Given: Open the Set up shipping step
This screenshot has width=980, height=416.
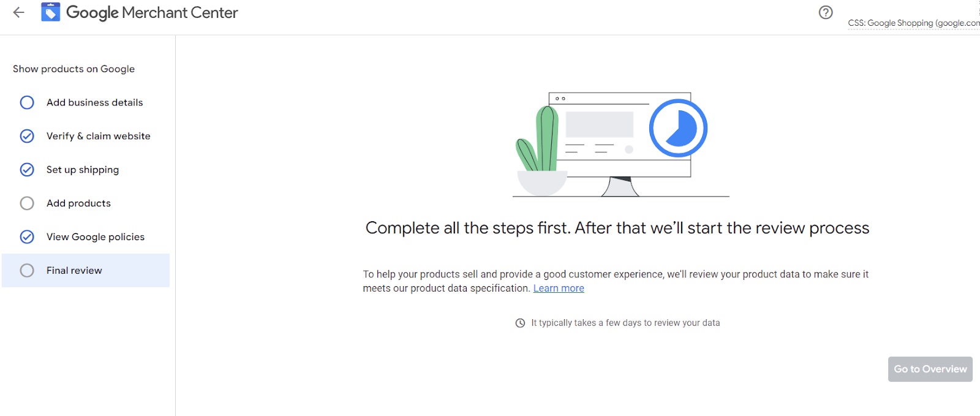Looking at the screenshot, I should tap(83, 170).
